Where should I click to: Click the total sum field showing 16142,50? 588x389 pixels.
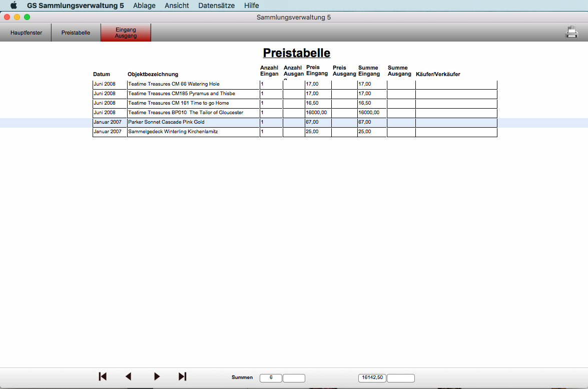click(x=372, y=378)
